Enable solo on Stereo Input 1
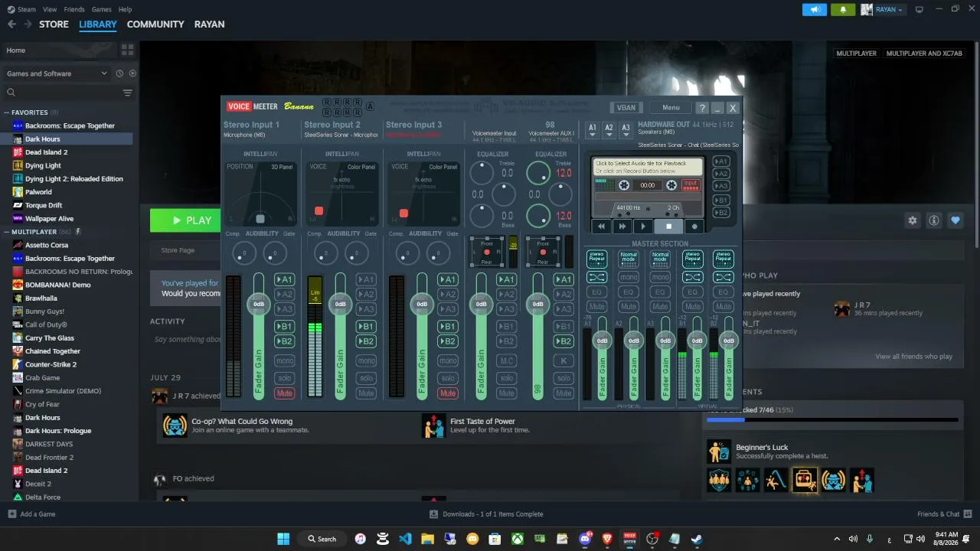Screen dimensions: 980x551 (x=284, y=378)
